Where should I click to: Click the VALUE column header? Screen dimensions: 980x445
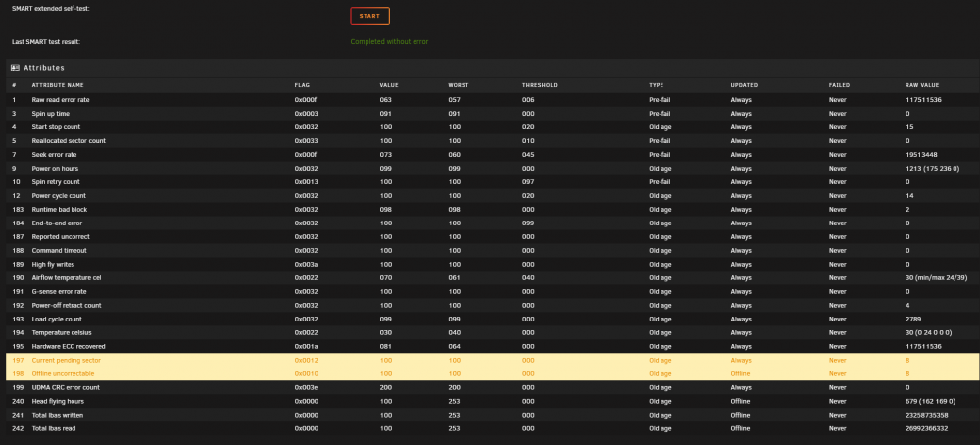pyautogui.click(x=389, y=85)
